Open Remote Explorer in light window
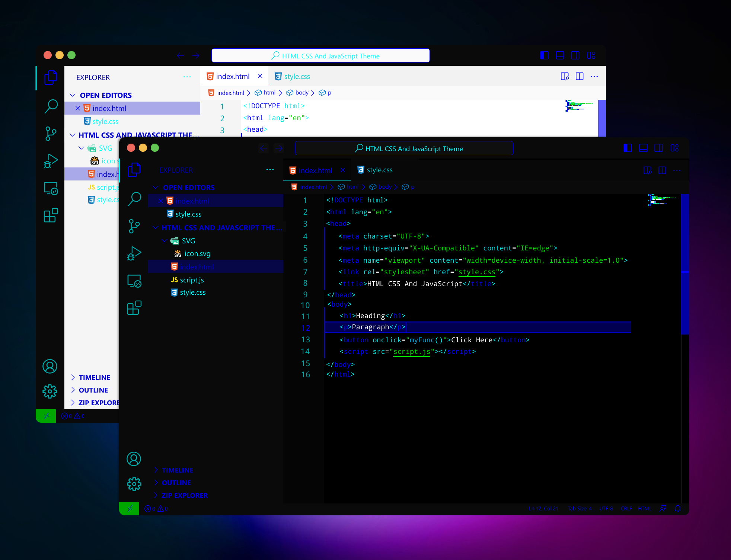Screen dimensions: 731x560 pyautogui.click(x=51, y=188)
